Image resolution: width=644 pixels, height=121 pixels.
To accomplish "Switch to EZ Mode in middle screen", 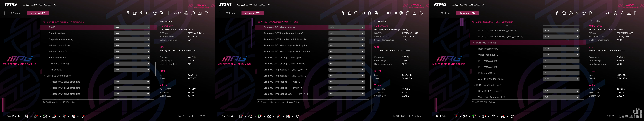I will coord(230,13).
